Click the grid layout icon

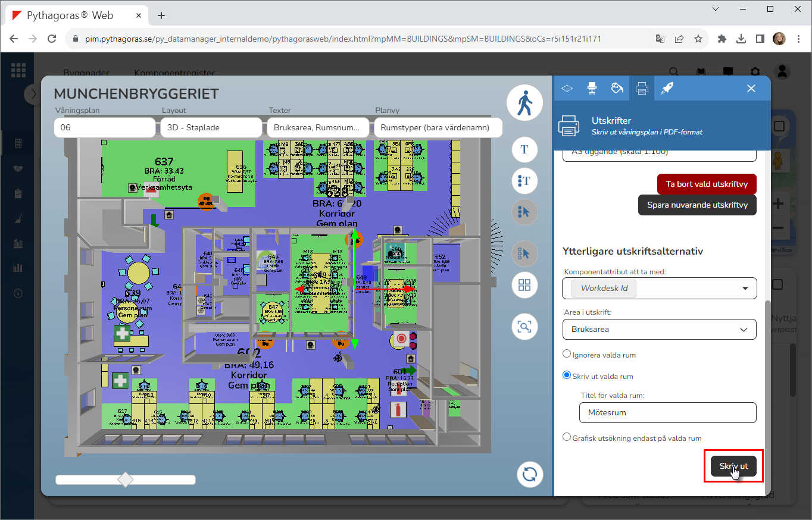click(524, 285)
